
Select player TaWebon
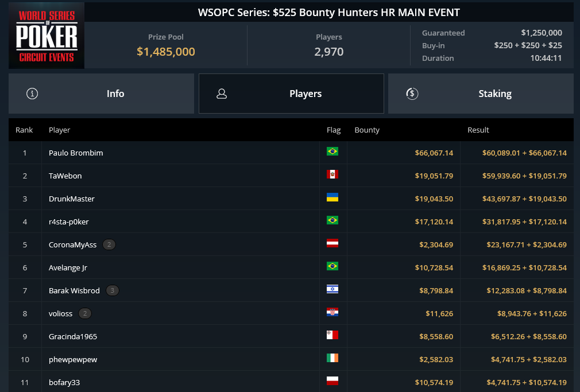[65, 176]
